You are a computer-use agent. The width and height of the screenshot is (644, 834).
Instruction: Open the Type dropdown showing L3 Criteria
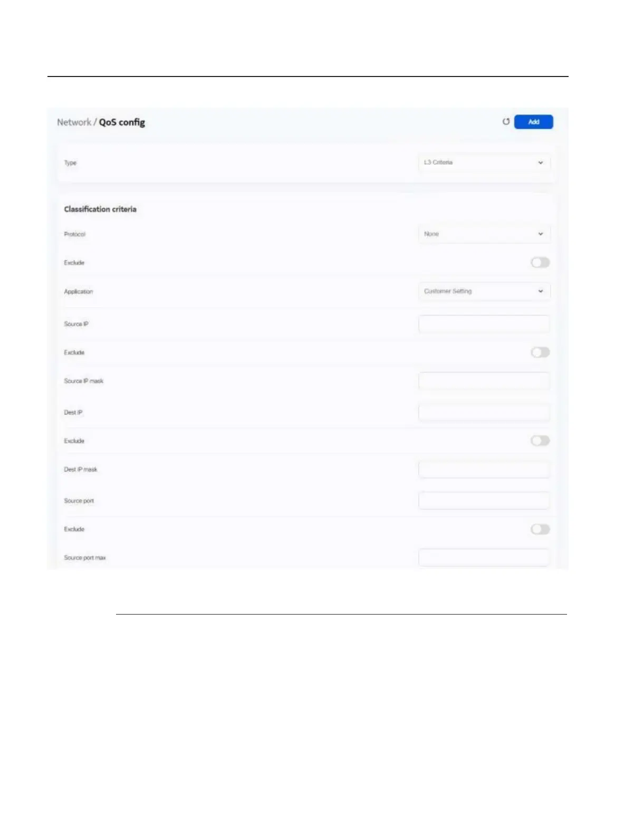[484, 162]
